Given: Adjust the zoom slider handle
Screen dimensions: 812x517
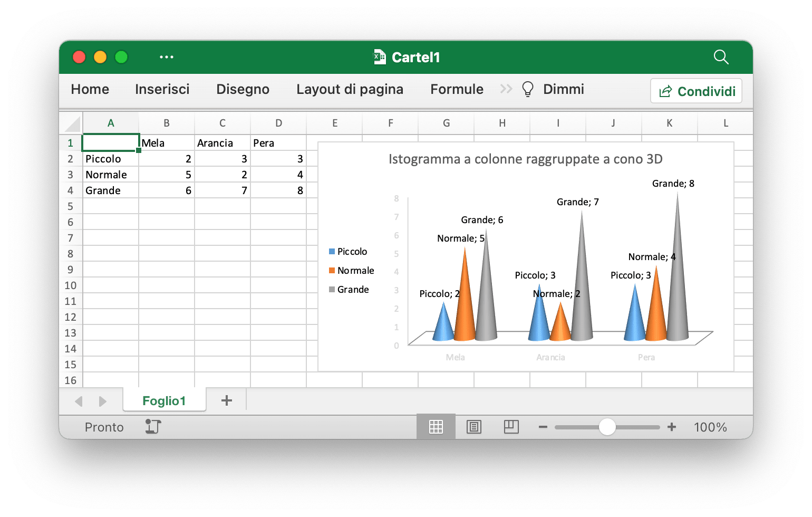Looking at the screenshot, I should [607, 427].
